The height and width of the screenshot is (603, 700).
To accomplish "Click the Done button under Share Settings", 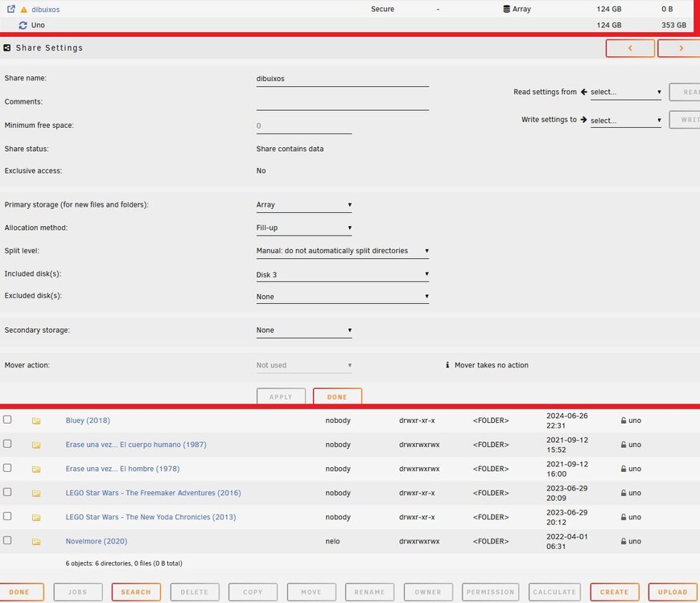I will (337, 396).
